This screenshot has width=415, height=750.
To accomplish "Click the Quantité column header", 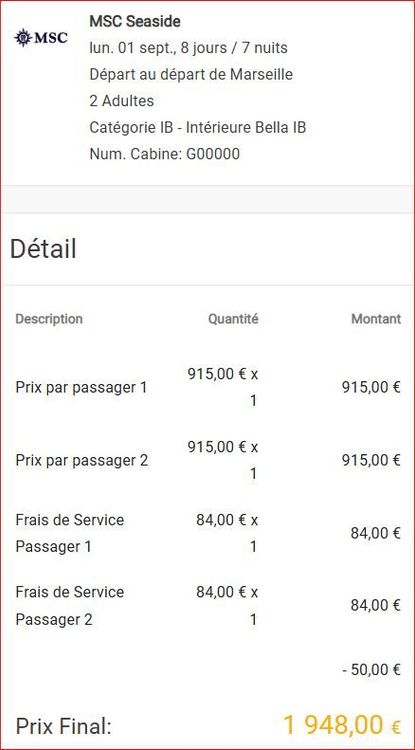I will point(233,319).
